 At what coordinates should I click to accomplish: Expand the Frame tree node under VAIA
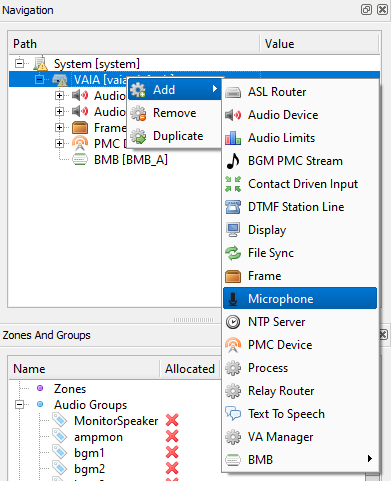tap(59, 127)
